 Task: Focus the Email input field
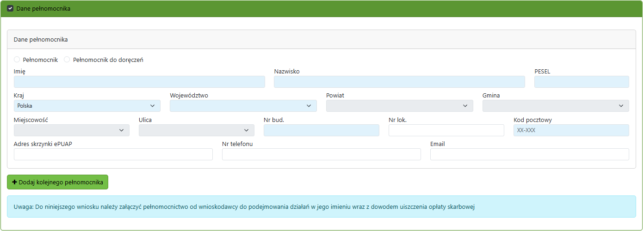tap(529, 154)
